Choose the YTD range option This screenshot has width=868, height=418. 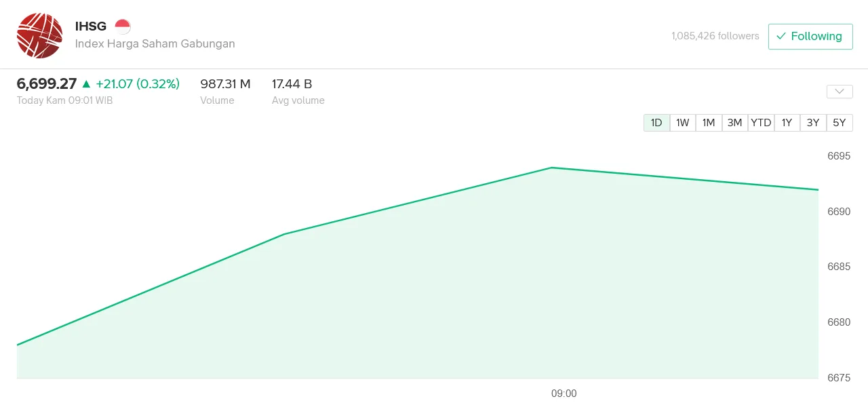(761, 123)
